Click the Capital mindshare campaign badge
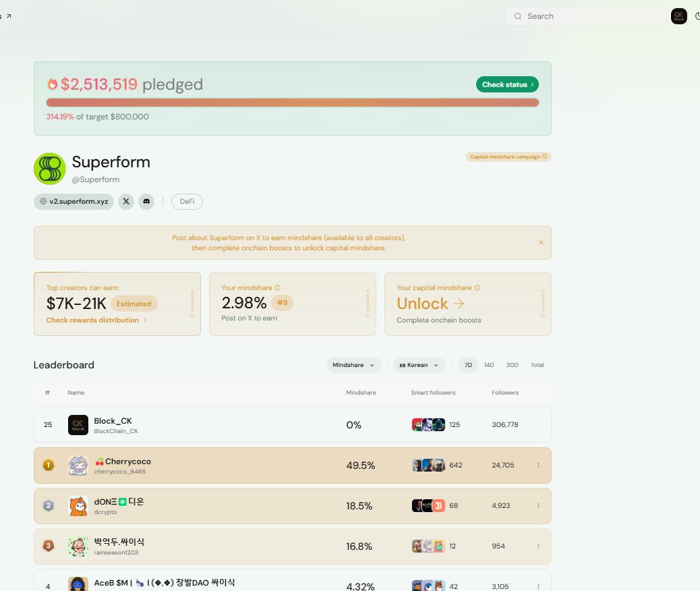 pyautogui.click(x=508, y=157)
